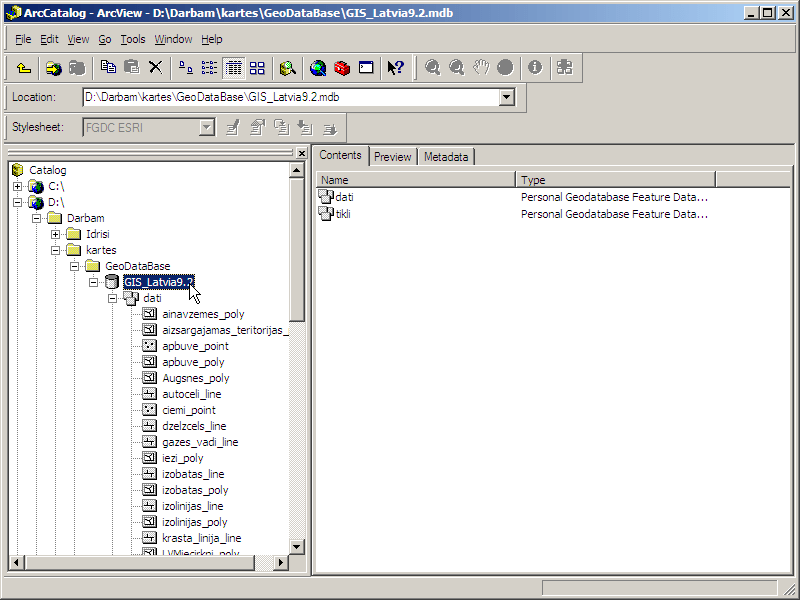
Task: Open the Window menu
Action: pos(173,39)
